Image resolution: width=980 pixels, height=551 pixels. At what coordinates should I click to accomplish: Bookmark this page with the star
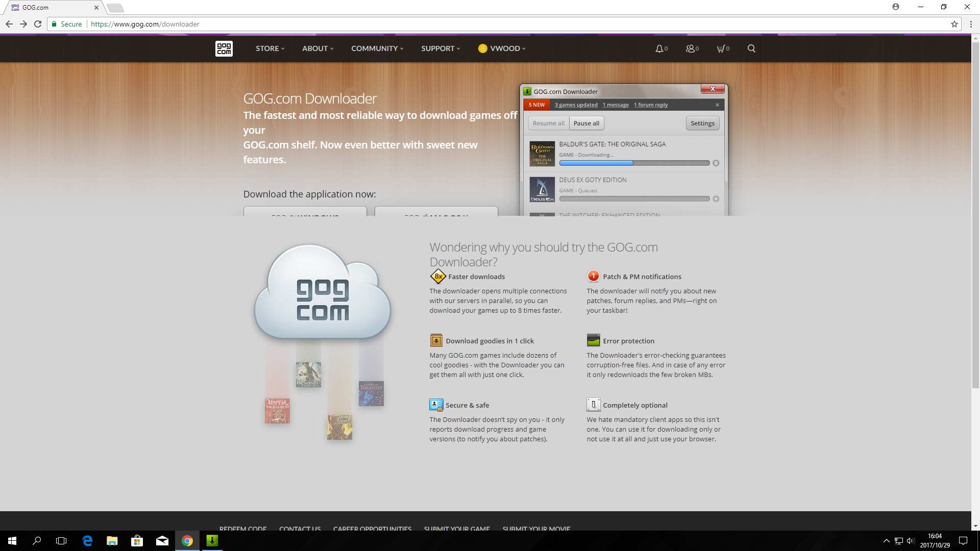[954, 24]
